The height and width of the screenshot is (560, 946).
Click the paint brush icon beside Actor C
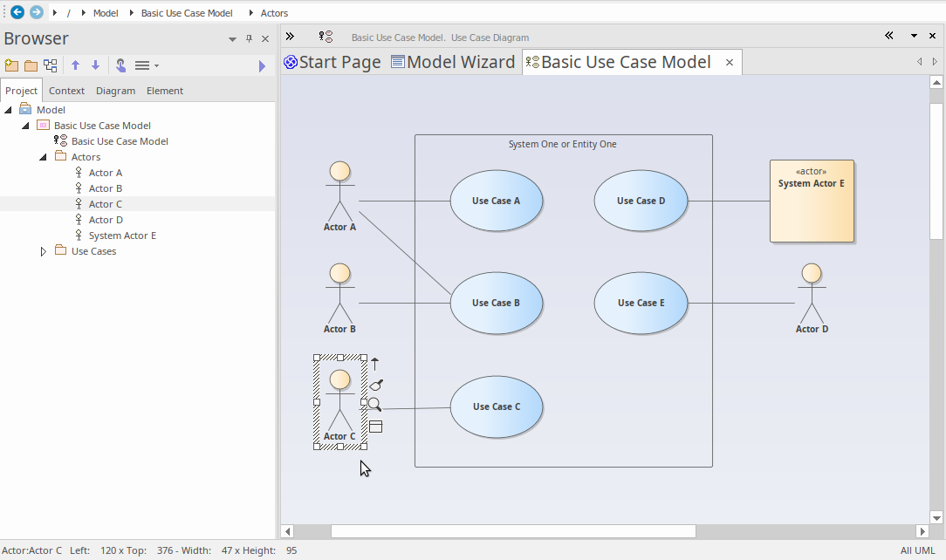(376, 385)
